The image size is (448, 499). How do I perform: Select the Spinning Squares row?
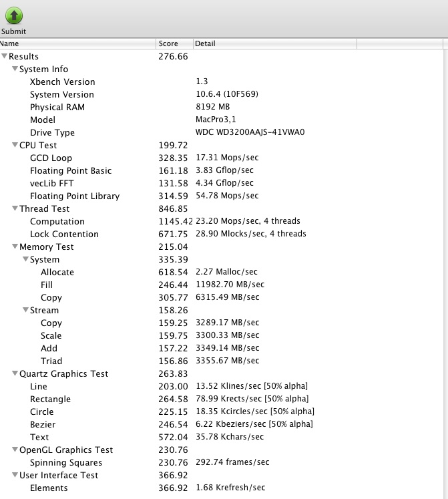click(222, 462)
